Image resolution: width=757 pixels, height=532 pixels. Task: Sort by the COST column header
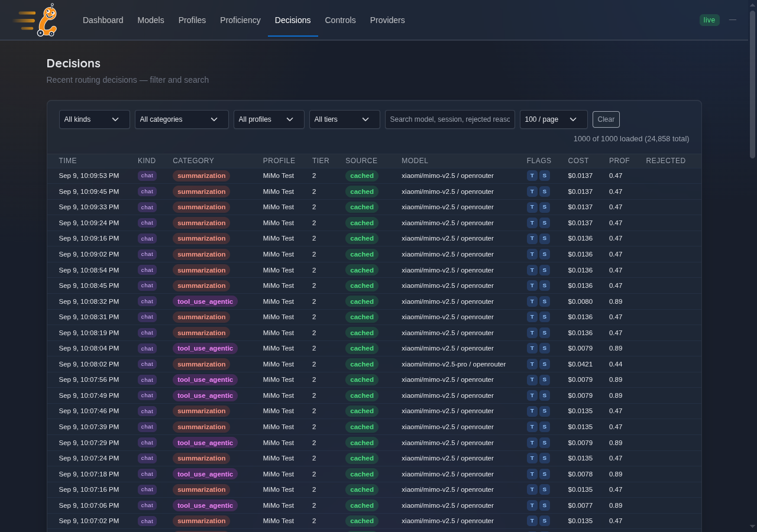tap(578, 161)
